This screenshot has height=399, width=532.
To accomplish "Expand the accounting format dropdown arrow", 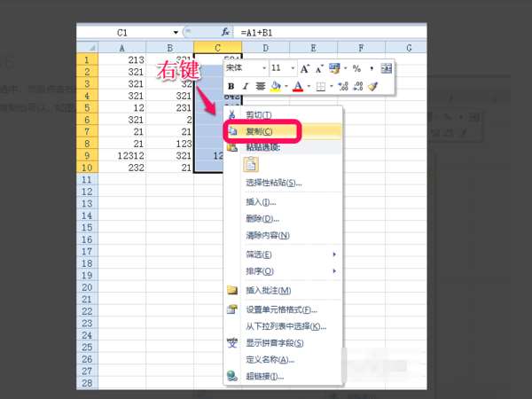I will (345, 68).
